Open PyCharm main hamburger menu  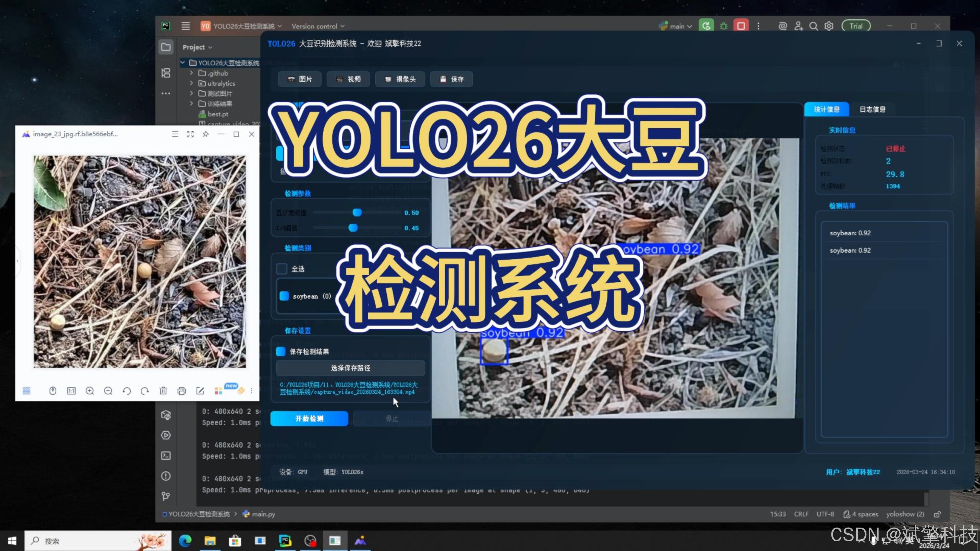pos(186,26)
